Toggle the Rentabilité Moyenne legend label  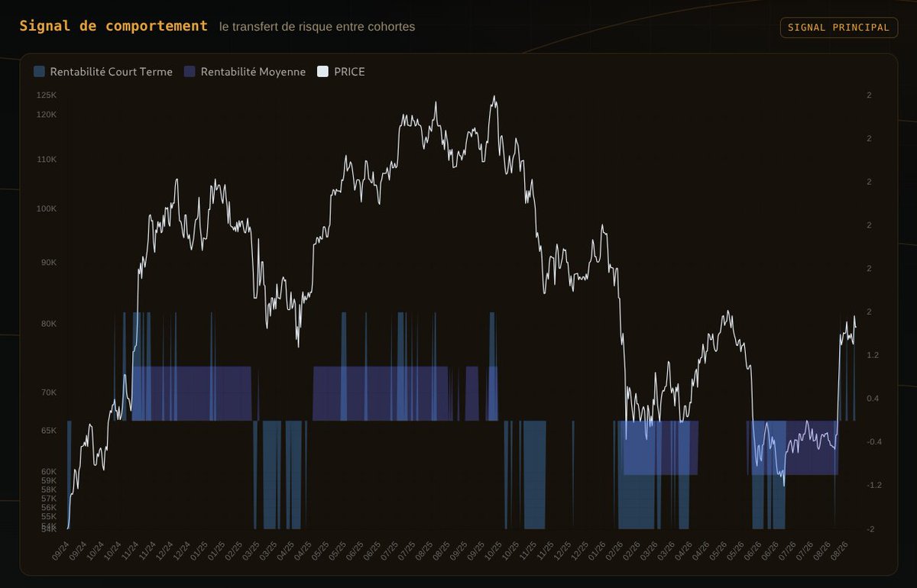coord(253,72)
